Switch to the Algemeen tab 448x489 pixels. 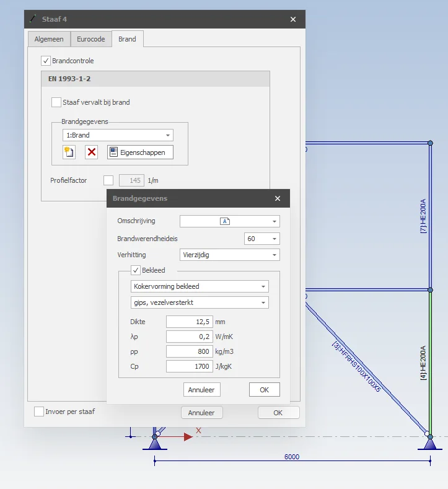(x=49, y=39)
